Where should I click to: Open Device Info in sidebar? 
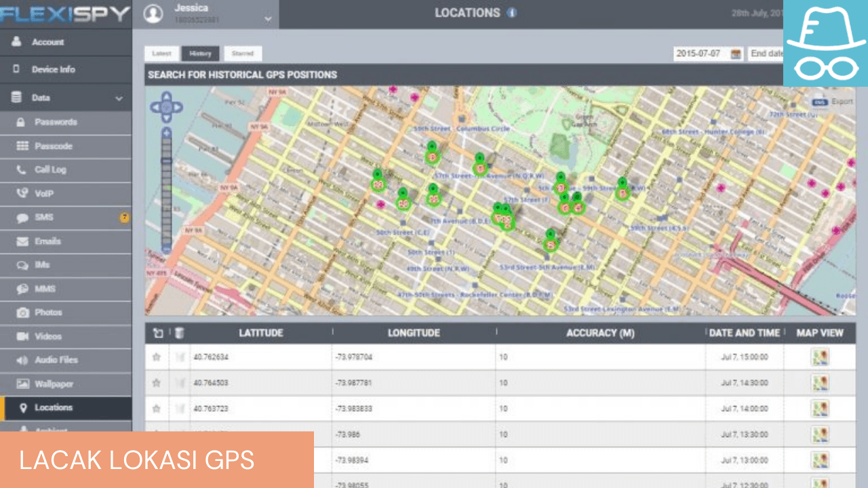coord(66,70)
